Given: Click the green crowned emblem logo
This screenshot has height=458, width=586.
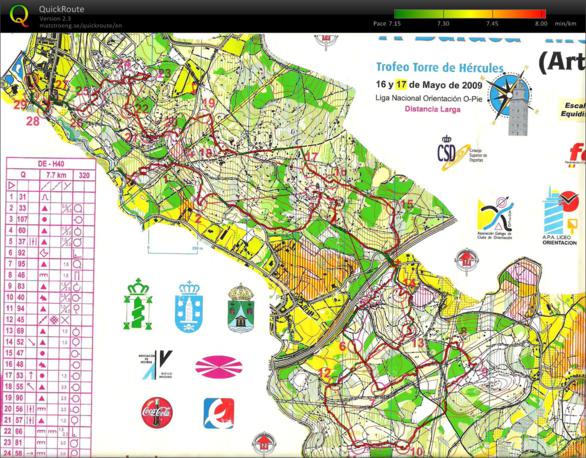Looking at the screenshot, I should tap(138, 304).
